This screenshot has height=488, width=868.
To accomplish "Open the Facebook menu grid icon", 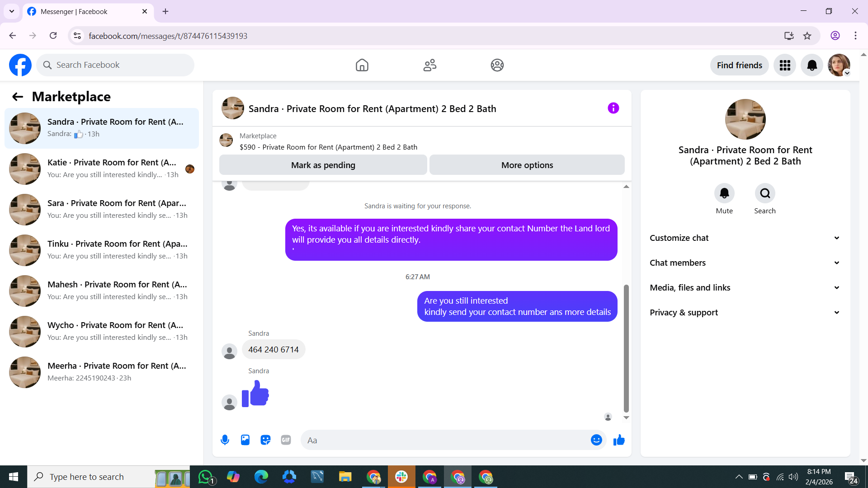I will pyautogui.click(x=785, y=66).
